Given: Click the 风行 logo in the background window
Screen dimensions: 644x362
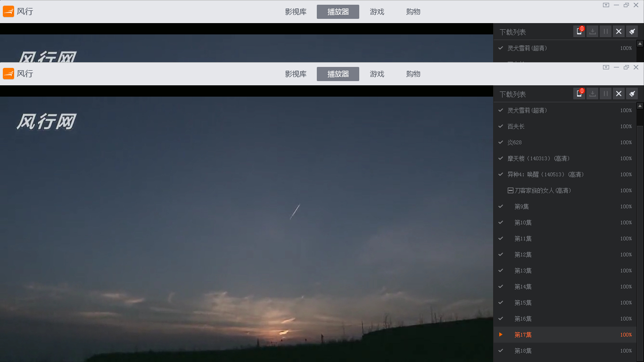Looking at the screenshot, I should point(18,11).
